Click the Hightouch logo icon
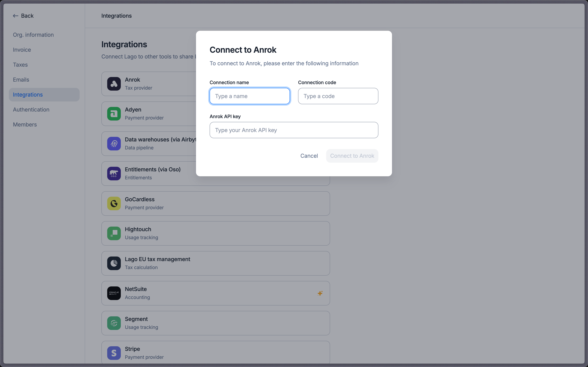588x367 pixels. tap(114, 233)
